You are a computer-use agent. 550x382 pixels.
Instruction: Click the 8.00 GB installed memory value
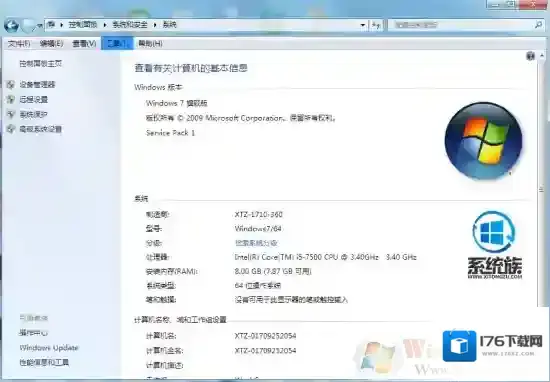tap(273, 271)
